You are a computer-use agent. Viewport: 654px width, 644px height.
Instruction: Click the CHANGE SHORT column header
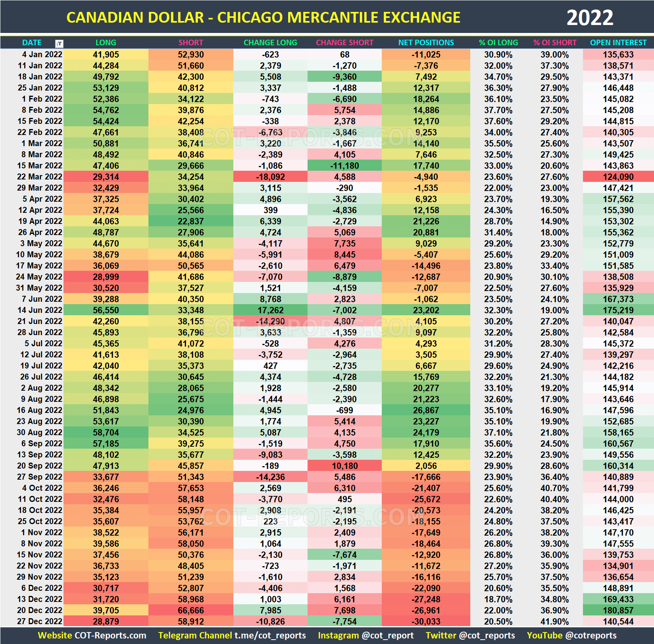(x=344, y=43)
